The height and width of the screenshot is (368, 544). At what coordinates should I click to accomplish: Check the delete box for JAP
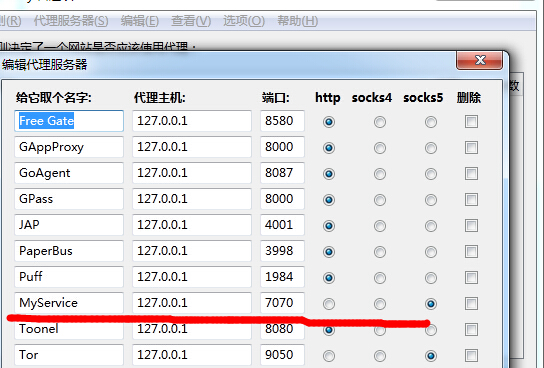(471, 225)
